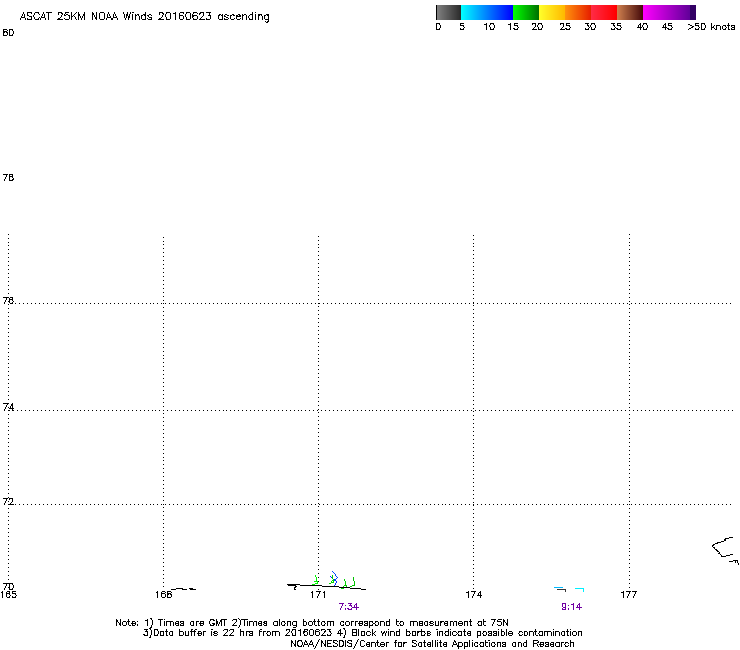Click the '40' label under the color scale
Screen dimensions: 740x650
(x=642, y=27)
